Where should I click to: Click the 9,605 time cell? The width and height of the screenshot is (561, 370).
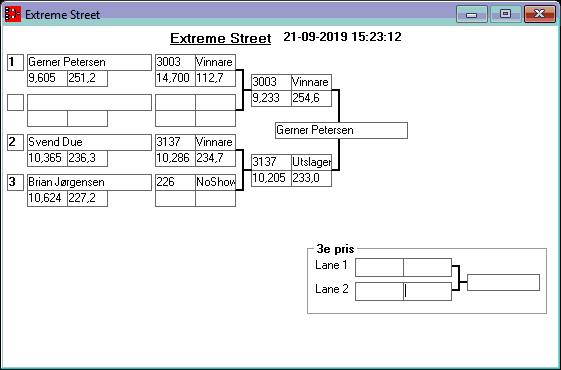47,78
